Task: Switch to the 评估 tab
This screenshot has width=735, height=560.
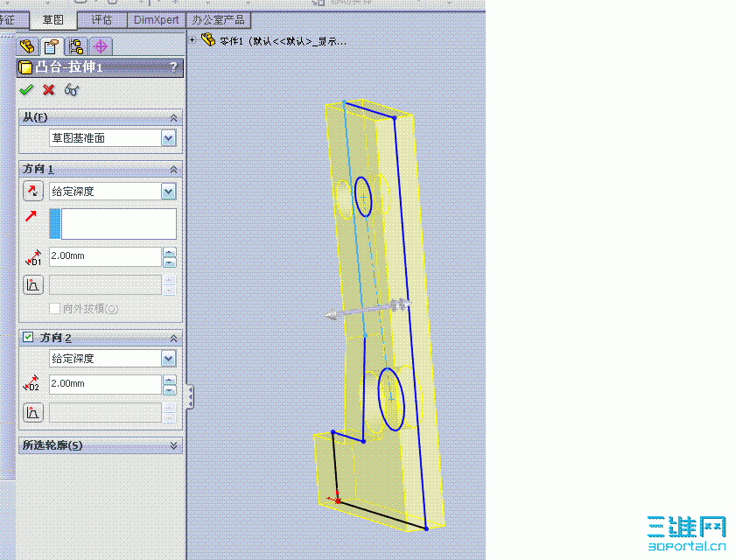Action: click(101, 20)
